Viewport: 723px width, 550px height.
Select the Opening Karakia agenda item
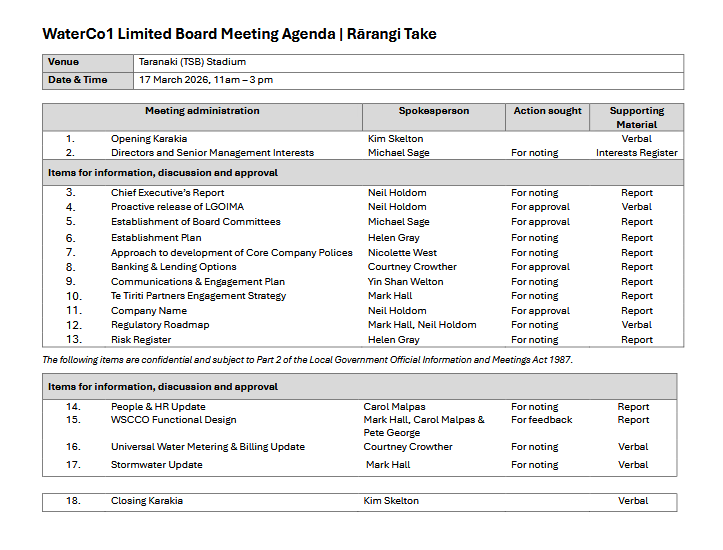click(x=149, y=139)
